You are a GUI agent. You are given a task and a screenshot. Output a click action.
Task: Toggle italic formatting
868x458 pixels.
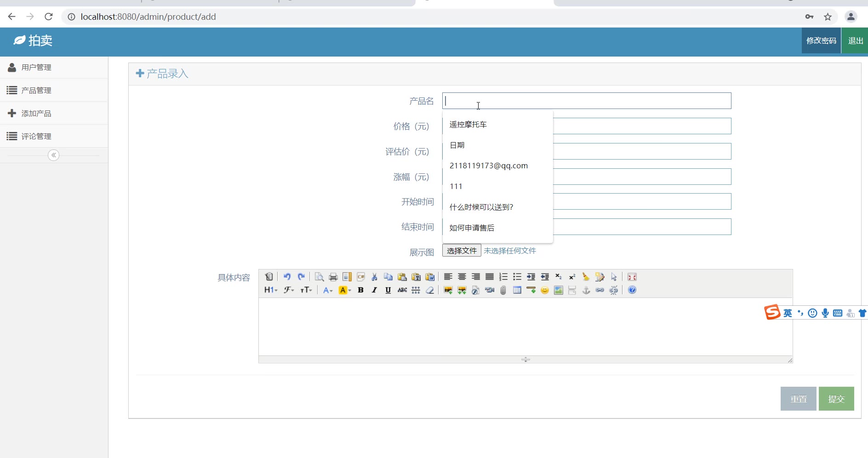point(375,290)
